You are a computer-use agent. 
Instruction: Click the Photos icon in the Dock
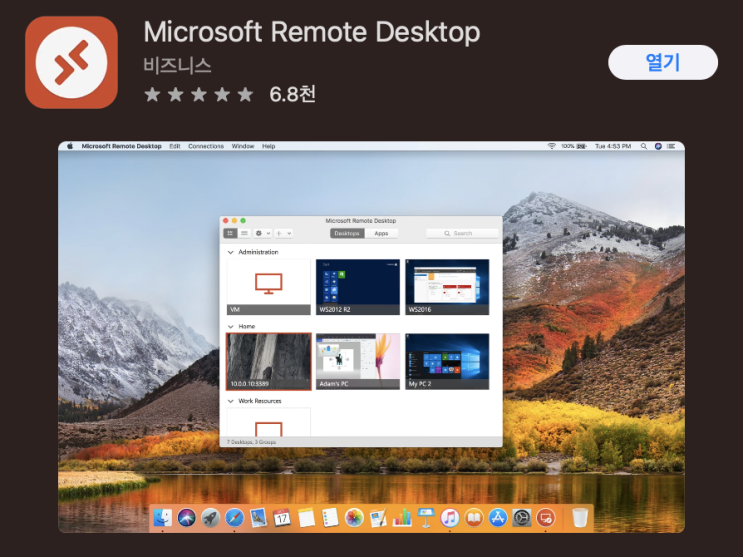tap(354, 518)
